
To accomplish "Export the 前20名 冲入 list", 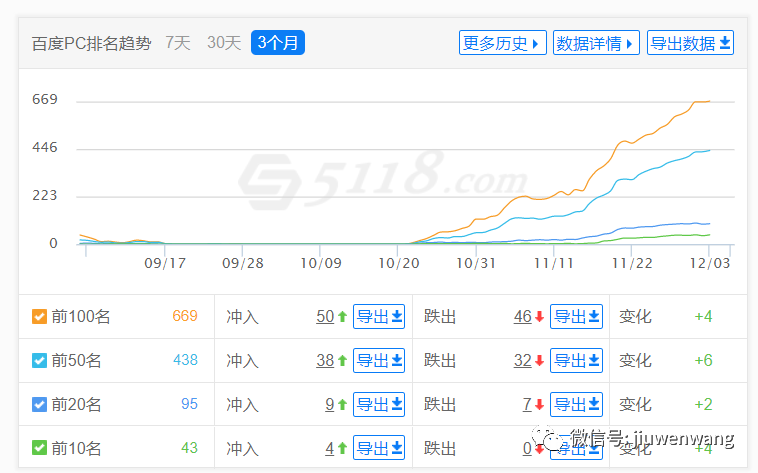I will pos(379,405).
